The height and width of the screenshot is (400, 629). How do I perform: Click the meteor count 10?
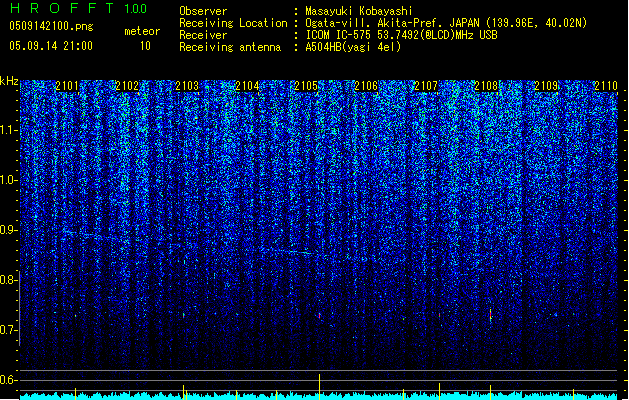tap(145, 46)
